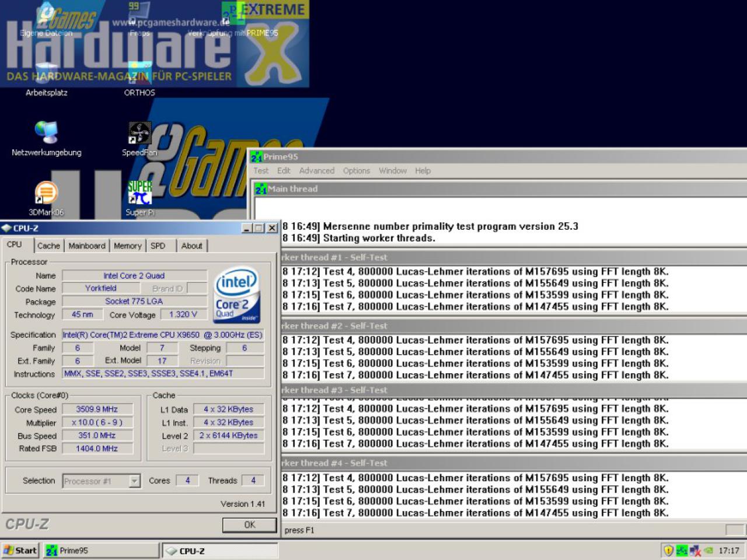Click the NVIDIA tray icon
747x560 pixels.
(x=708, y=550)
